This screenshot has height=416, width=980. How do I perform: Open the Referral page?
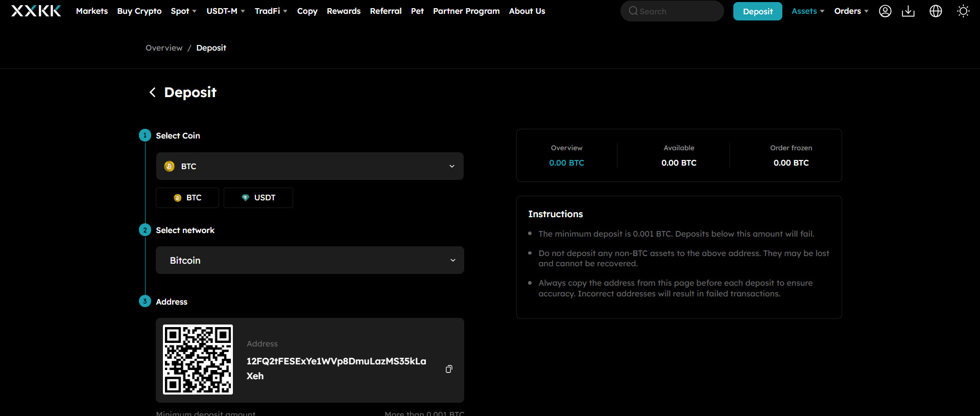[x=386, y=11]
